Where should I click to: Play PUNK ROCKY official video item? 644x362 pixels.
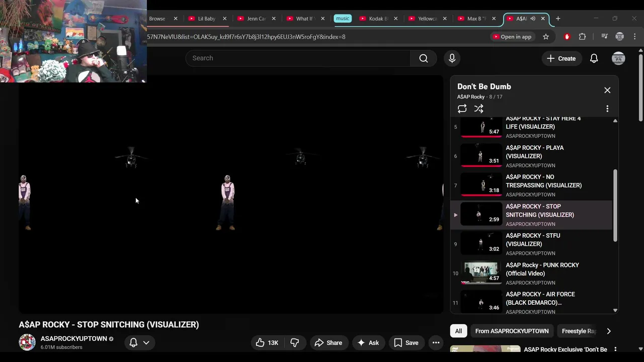coord(531,274)
